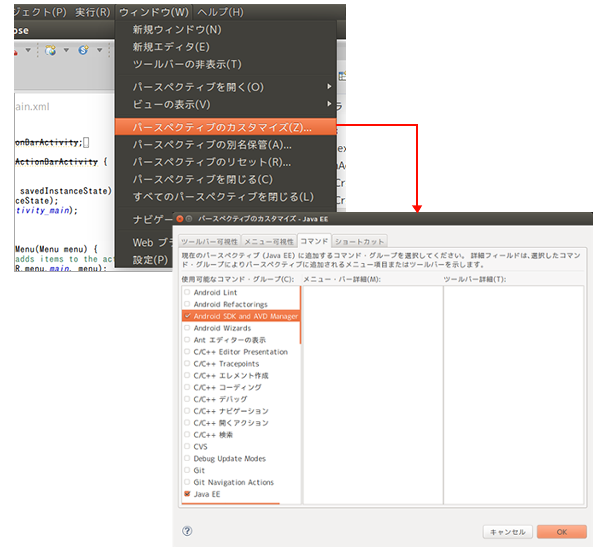This screenshot has width=600, height=550.
Task: Enable Android Refactorings checkbox
Action: [x=187, y=304]
